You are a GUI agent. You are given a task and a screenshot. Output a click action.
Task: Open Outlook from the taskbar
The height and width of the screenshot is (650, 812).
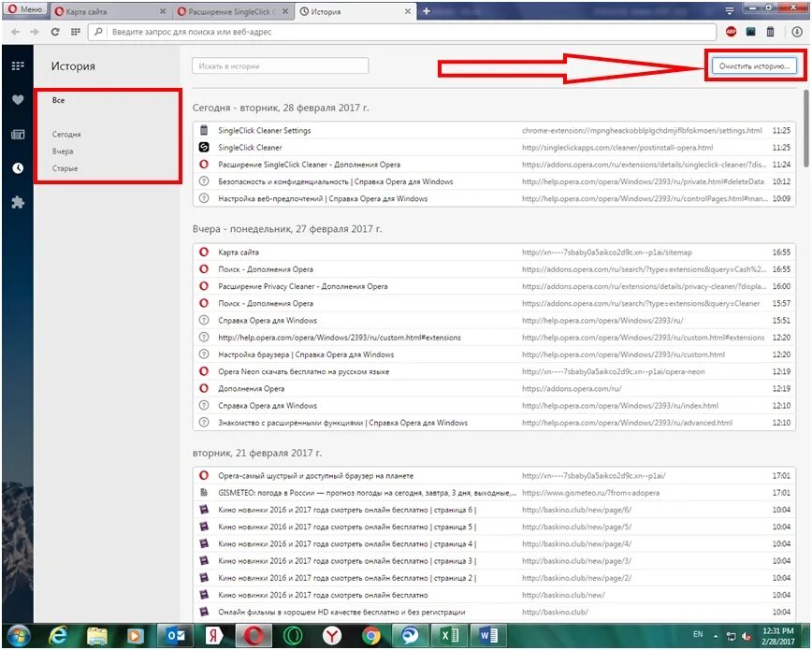175,635
